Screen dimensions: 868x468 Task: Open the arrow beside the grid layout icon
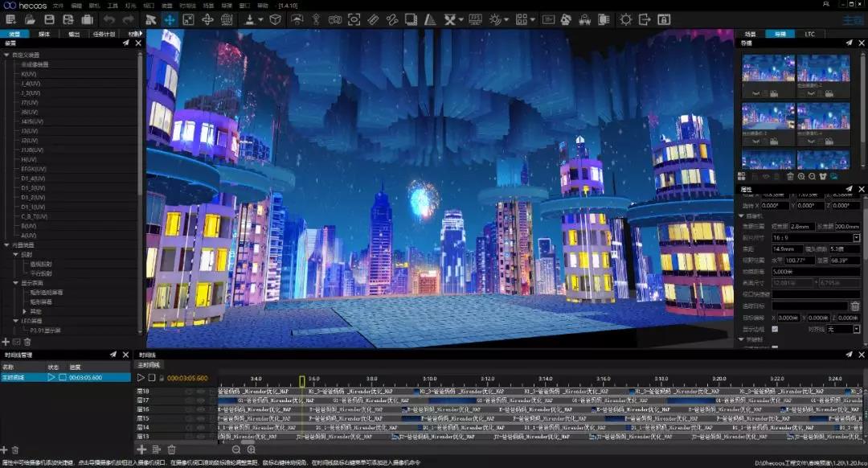(533, 20)
